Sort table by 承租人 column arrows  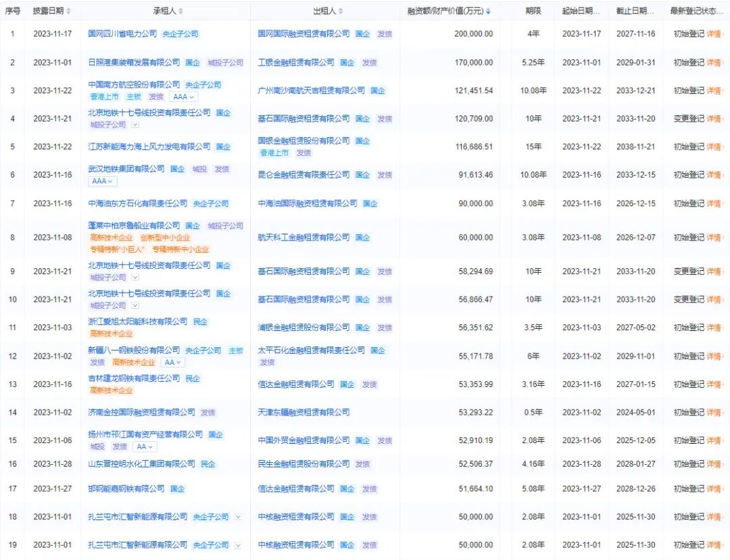(x=180, y=11)
